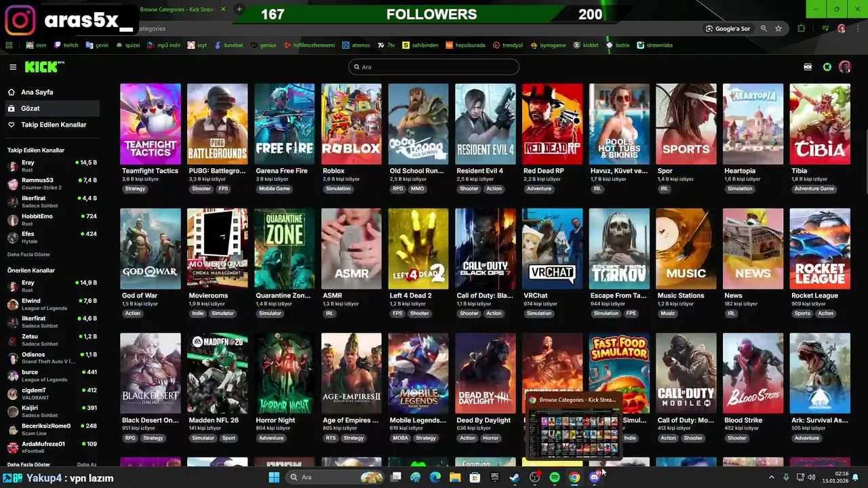The image size is (868, 488).
Task: Open the user avatar menu on Kick
Action: [x=844, y=67]
